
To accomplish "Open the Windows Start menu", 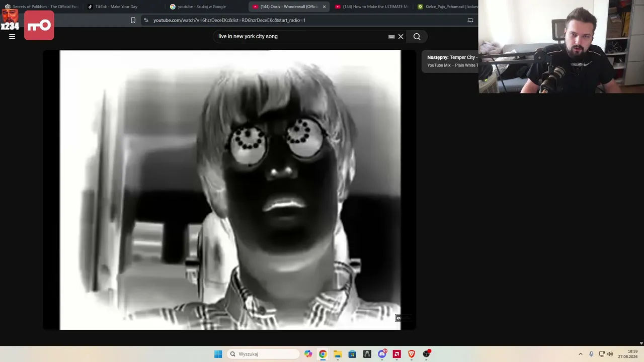I will (218, 354).
